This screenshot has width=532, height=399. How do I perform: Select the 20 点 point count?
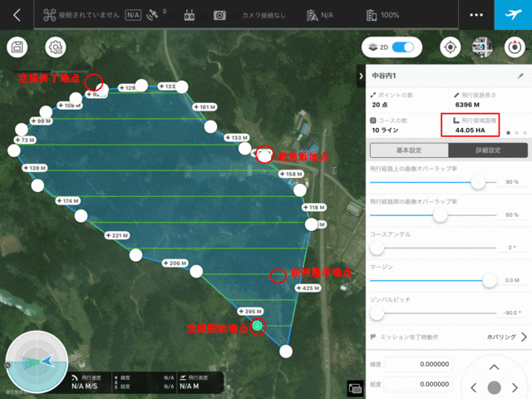(x=380, y=105)
